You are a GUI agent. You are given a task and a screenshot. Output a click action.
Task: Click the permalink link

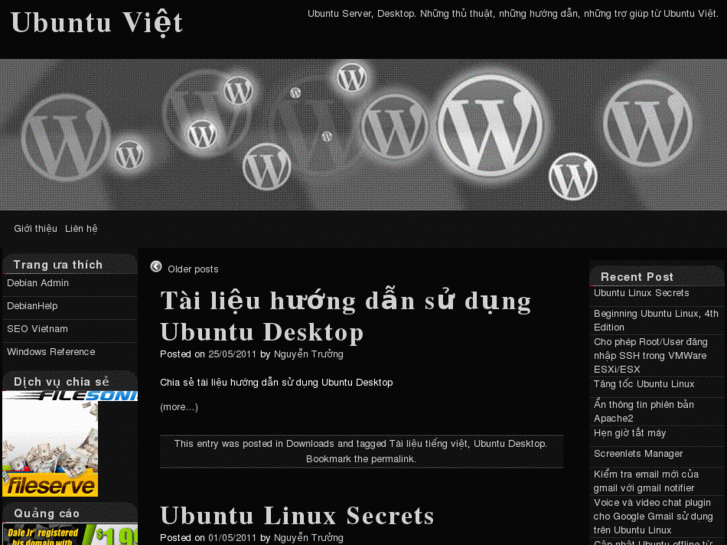[392, 459]
